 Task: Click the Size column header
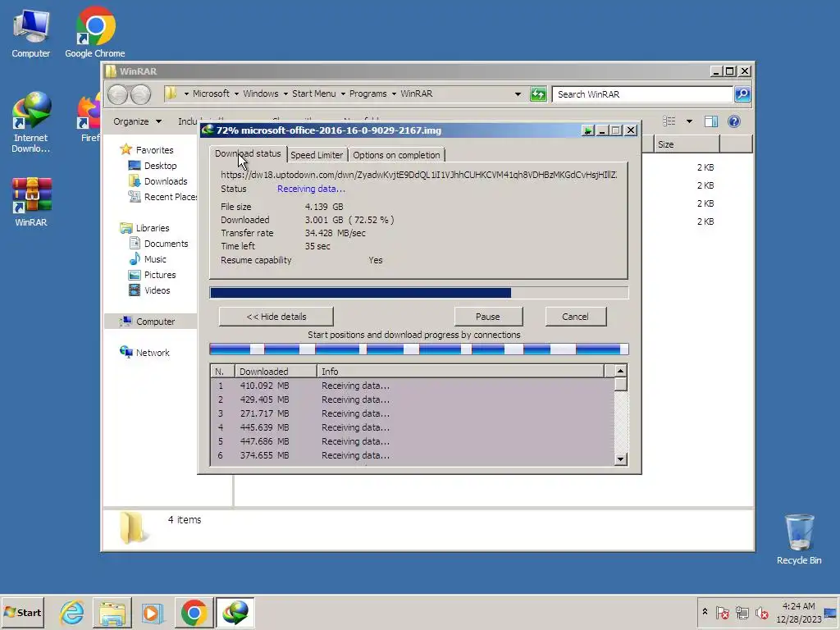coord(687,144)
